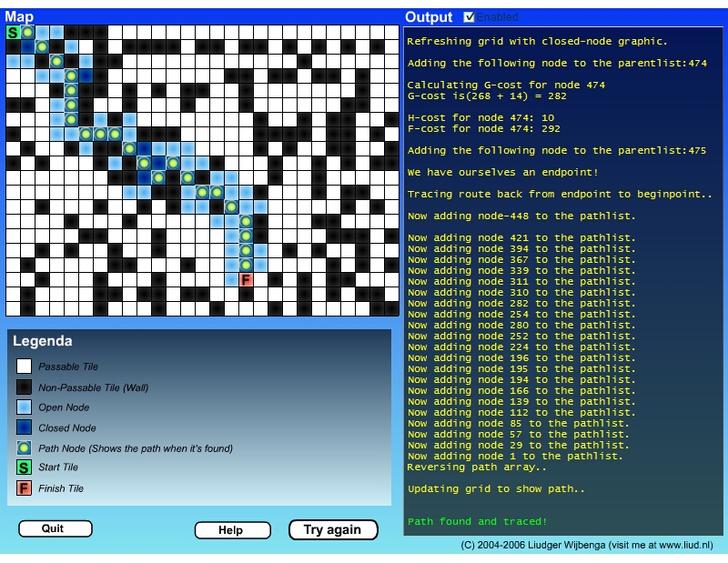The width and height of the screenshot is (728, 563).
Task: Click the Passable Tile legend icon
Action: coord(25,367)
